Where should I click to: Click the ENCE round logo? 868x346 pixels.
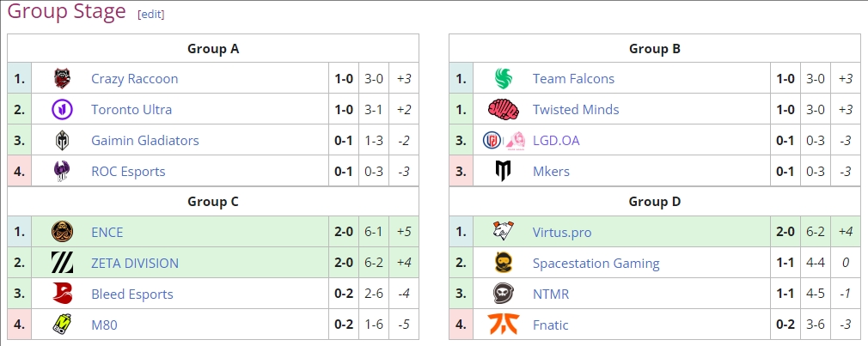62,232
